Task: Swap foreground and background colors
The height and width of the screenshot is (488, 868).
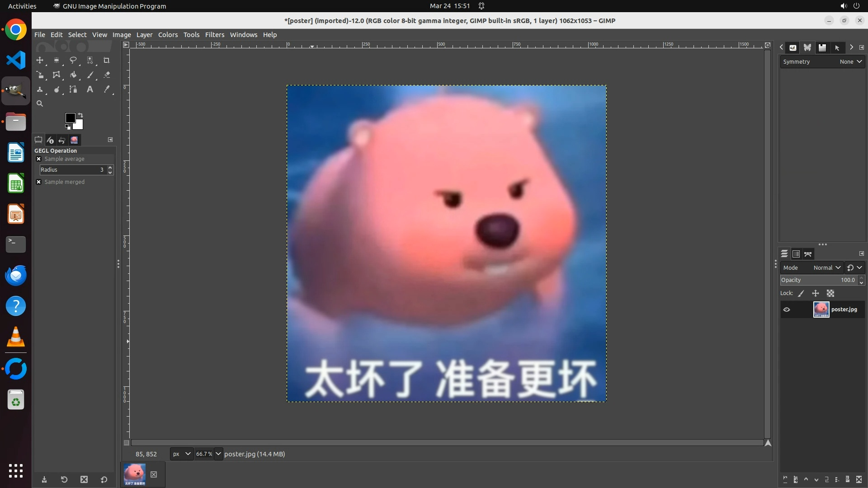Action: point(80,115)
